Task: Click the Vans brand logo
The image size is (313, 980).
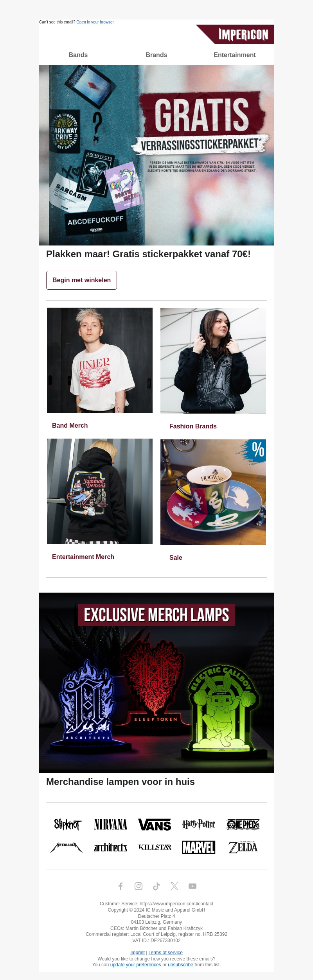Action: point(155,825)
